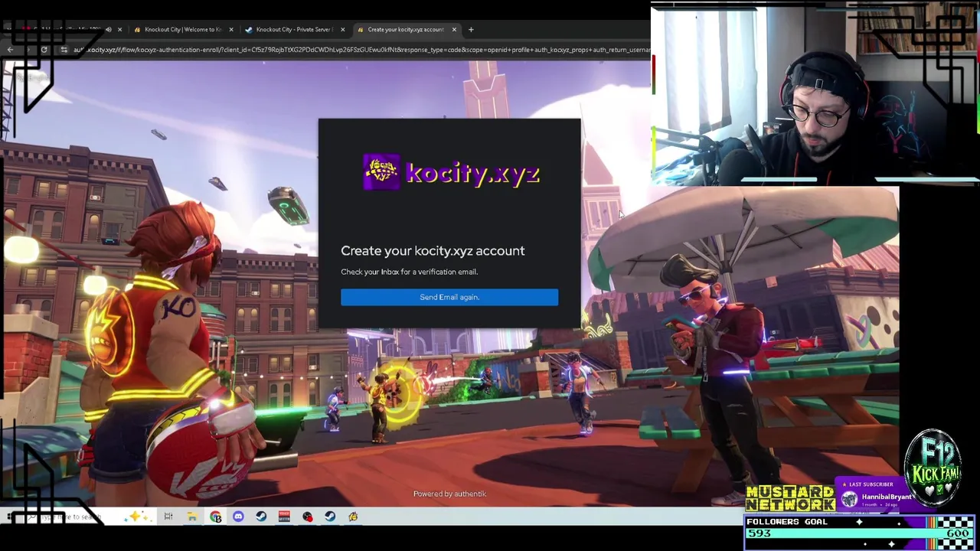
Task: Open first Steam icon on the taskbar
Action: (261, 517)
